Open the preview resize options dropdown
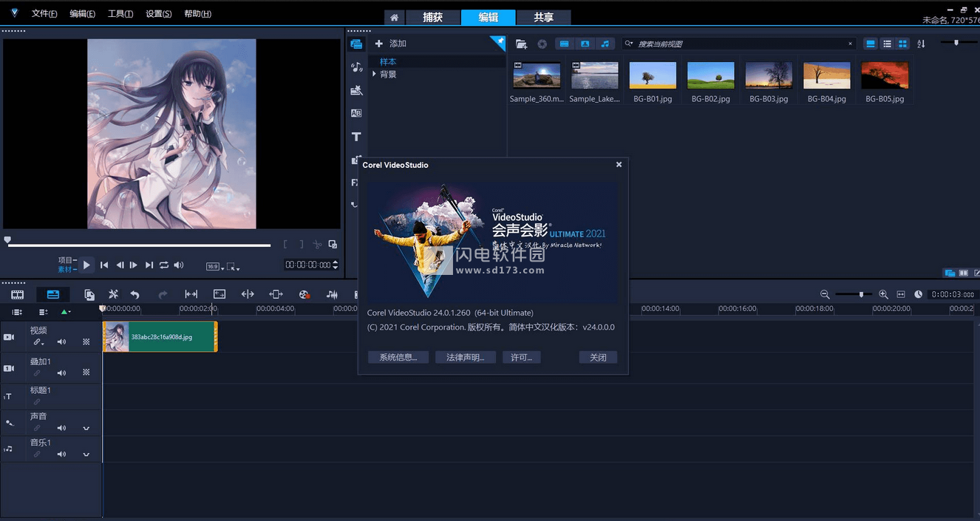This screenshot has width=980, height=521. point(233,267)
